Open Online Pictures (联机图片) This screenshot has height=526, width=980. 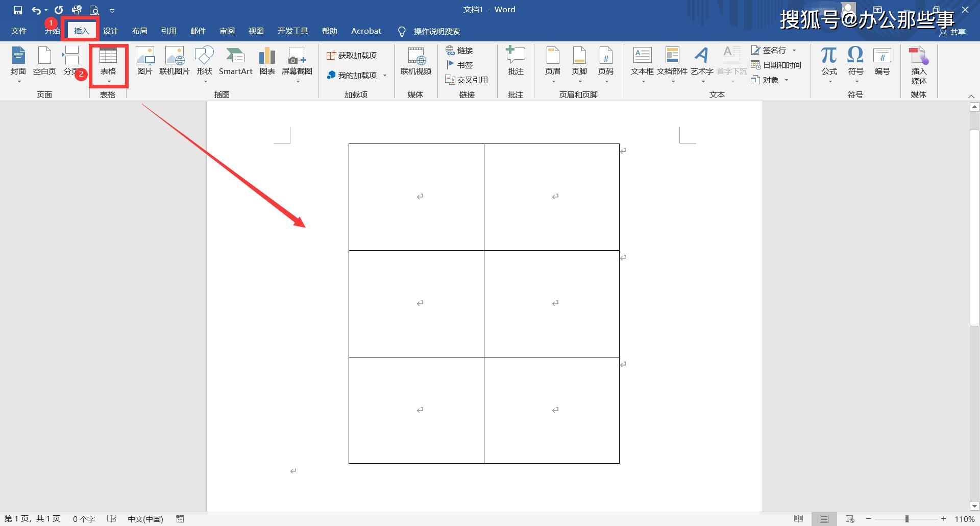pyautogui.click(x=175, y=61)
